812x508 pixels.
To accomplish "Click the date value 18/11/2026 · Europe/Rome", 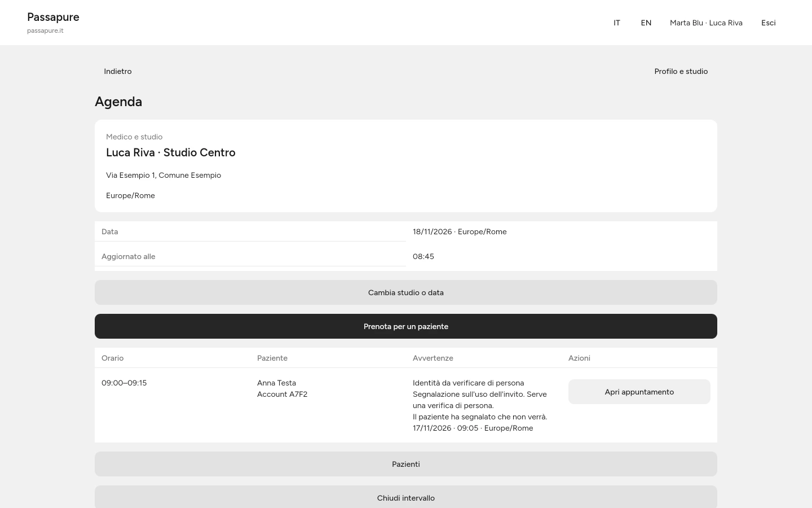I will click(460, 231).
